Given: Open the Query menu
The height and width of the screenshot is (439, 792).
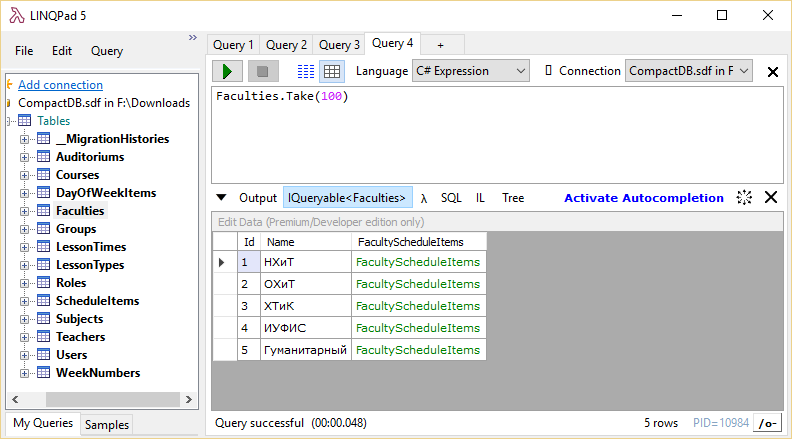Looking at the screenshot, I should tap(107, 51).
